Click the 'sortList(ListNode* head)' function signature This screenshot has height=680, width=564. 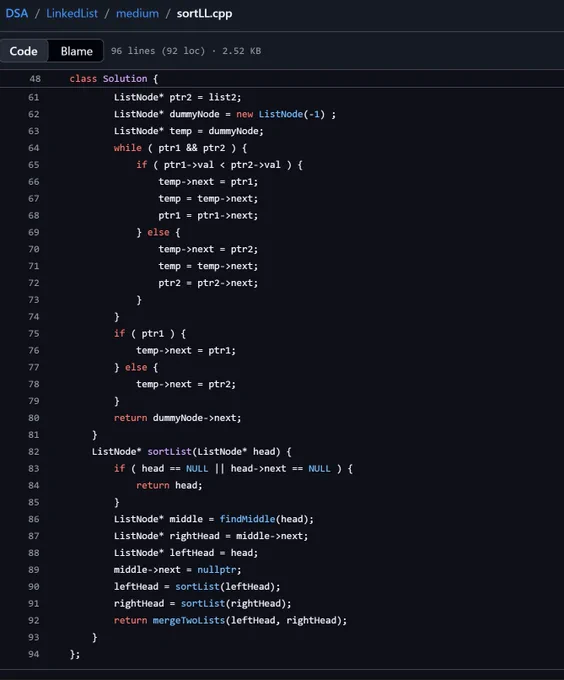pyautogui.click(x=191, y=451)
